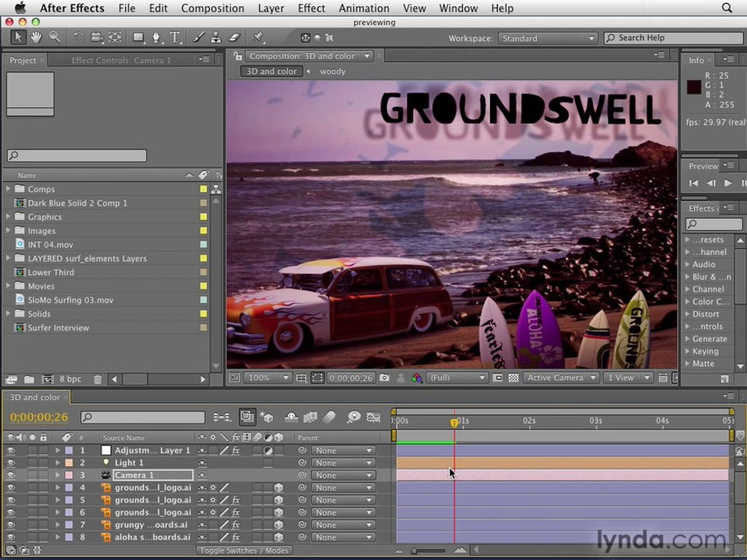Click the timeline zoom slider

point(428,551)
